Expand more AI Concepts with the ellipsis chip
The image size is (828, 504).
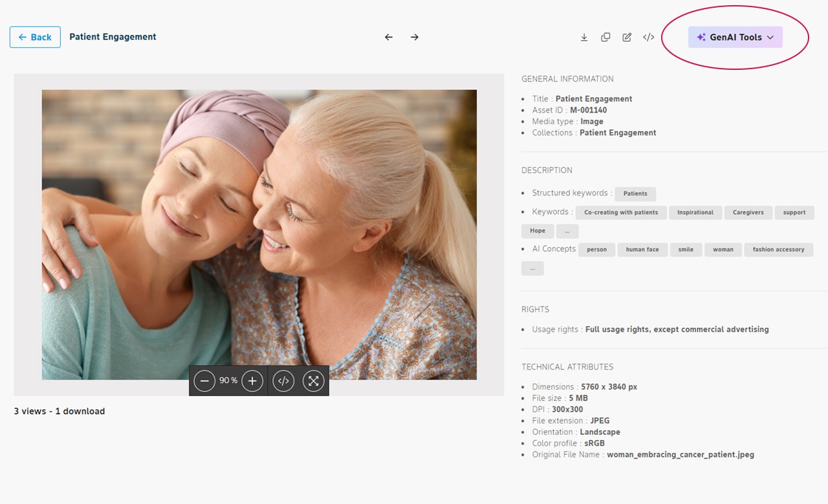coord(532,268)
